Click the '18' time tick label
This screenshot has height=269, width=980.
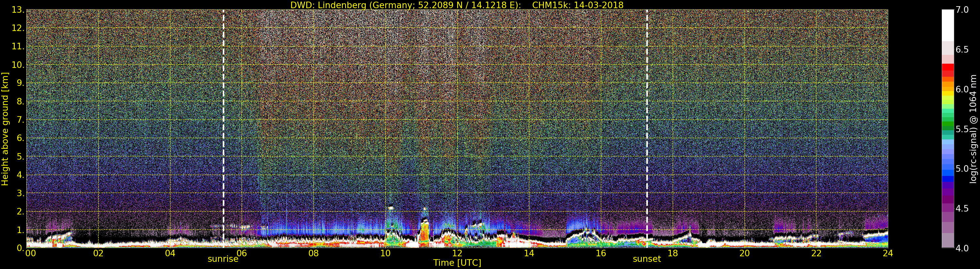(x=673, y=253)
